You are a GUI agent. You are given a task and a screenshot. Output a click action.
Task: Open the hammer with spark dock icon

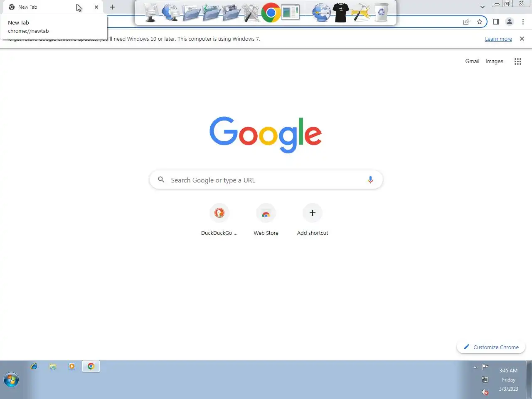click(360, 12)
